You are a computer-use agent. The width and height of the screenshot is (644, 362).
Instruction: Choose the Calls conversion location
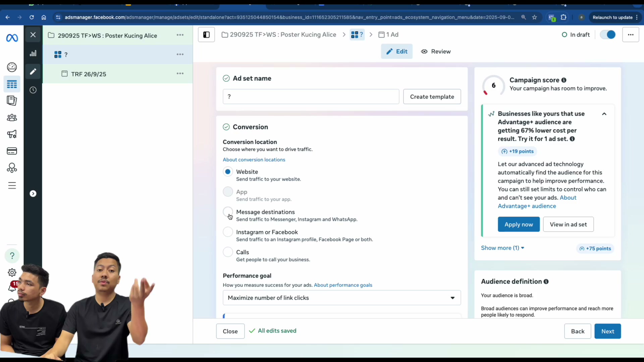pyautogui.click(x=228, y=252)
